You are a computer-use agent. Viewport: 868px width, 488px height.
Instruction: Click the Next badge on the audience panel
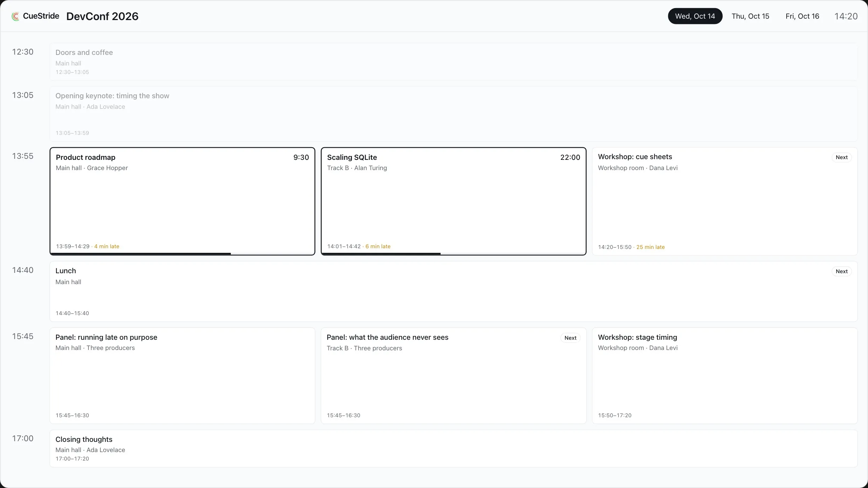point(570,338)
